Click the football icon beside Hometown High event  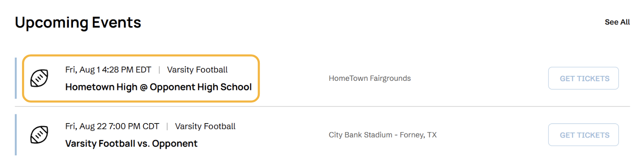click(39, 78)
